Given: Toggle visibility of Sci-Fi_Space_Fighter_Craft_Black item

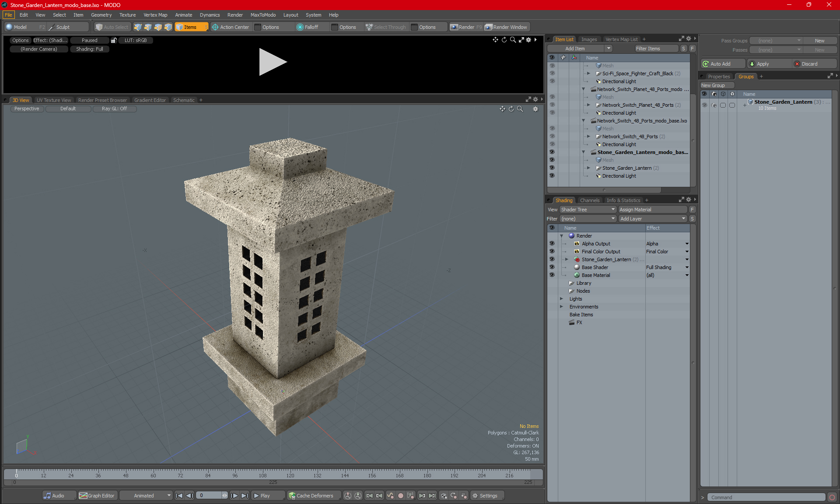Looking at the screenshot, I should tap(552, 73).
